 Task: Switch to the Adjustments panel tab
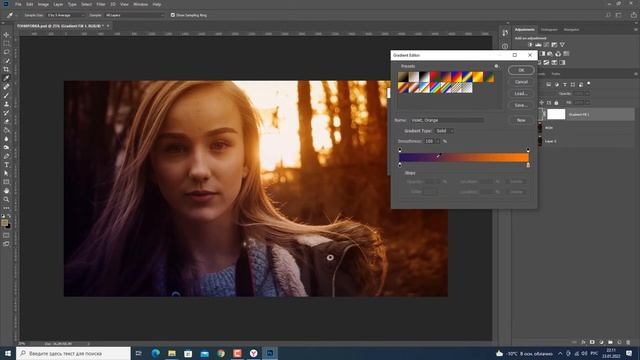525,29
